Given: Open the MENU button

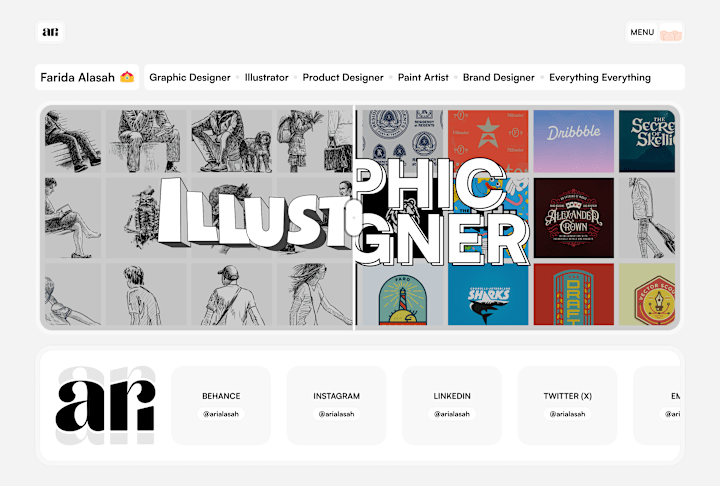Looking at the screenshot, I should coord(642,32).
